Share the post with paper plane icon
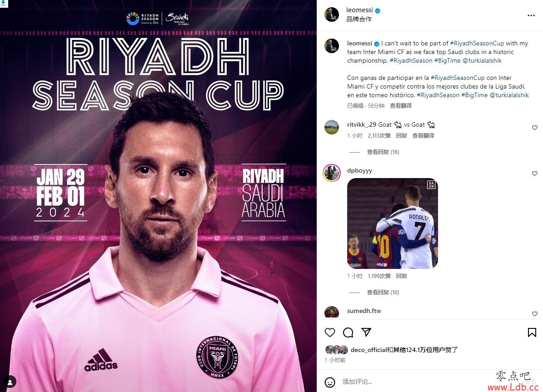Image resolution: width=543 pixels, height=392 pixels. (366, 332)
